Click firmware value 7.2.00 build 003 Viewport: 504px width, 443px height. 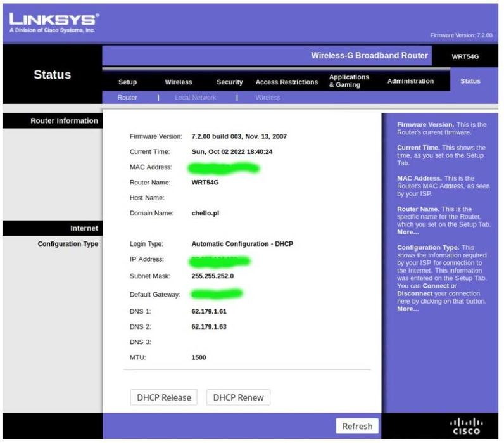point(239,136)
